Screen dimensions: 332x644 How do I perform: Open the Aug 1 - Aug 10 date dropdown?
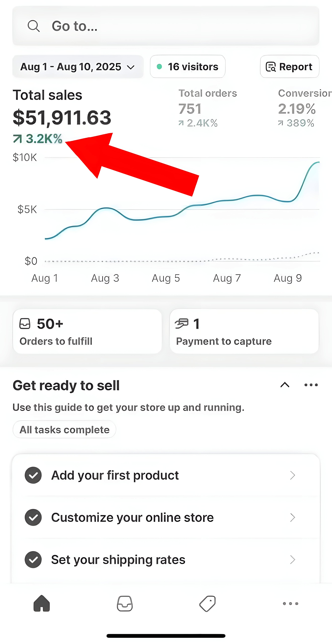click(78, 67)
